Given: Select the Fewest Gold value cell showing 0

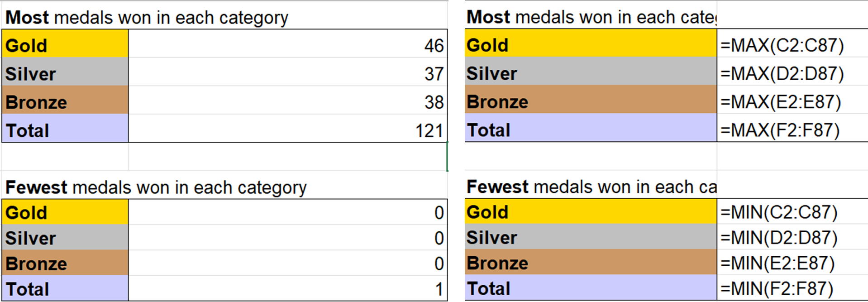Looking at the screenshot, I should pyautogui.click(x=288, y=212).
